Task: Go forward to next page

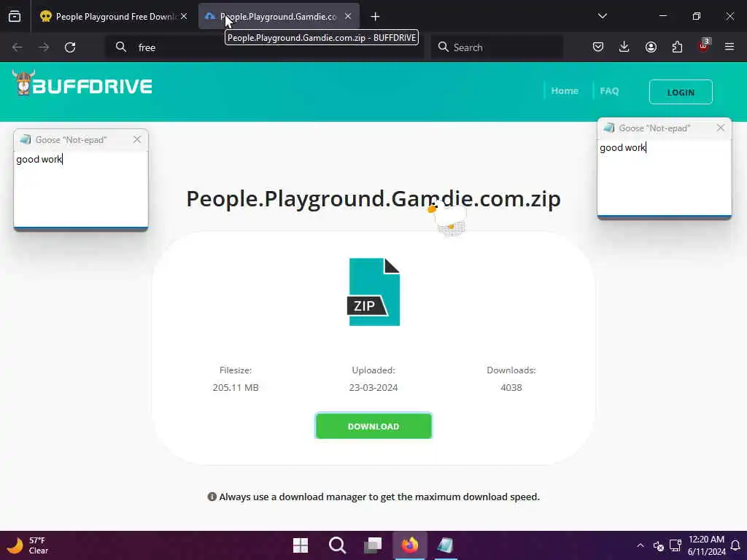Action: click(x=44, y=47)
